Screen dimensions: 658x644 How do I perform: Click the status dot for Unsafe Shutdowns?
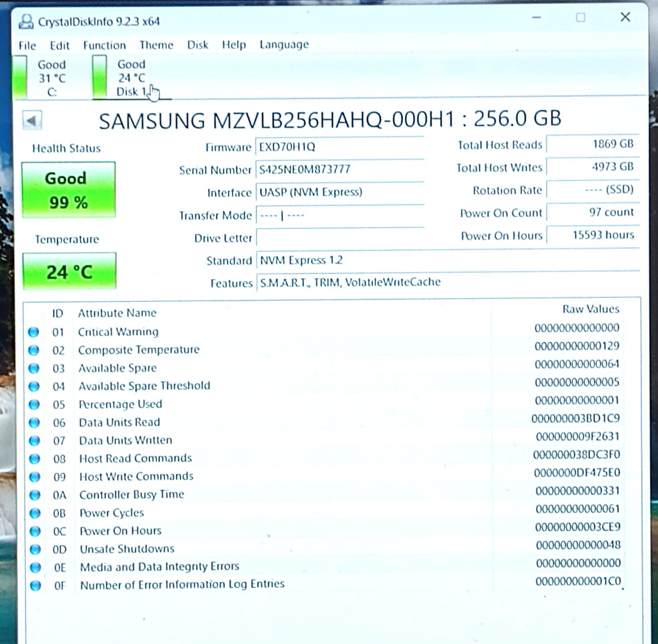point(35,549)
